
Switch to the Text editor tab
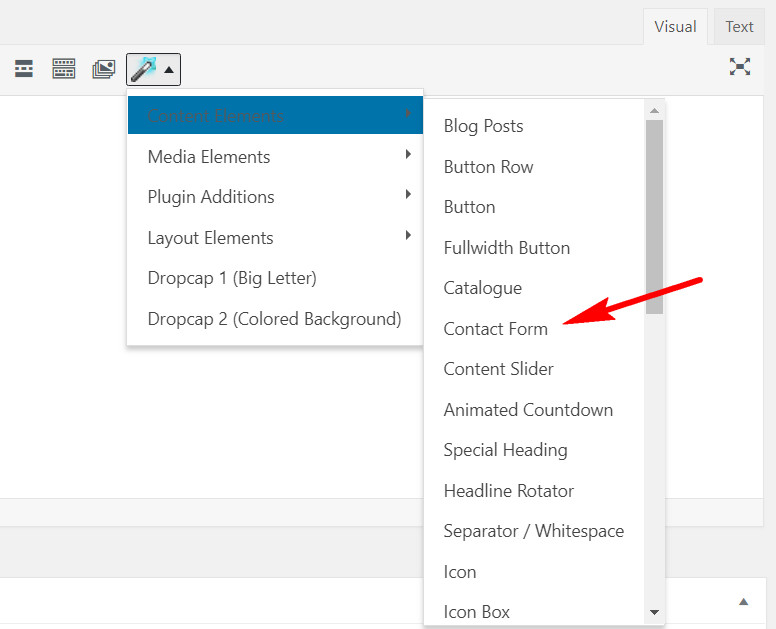739,26
